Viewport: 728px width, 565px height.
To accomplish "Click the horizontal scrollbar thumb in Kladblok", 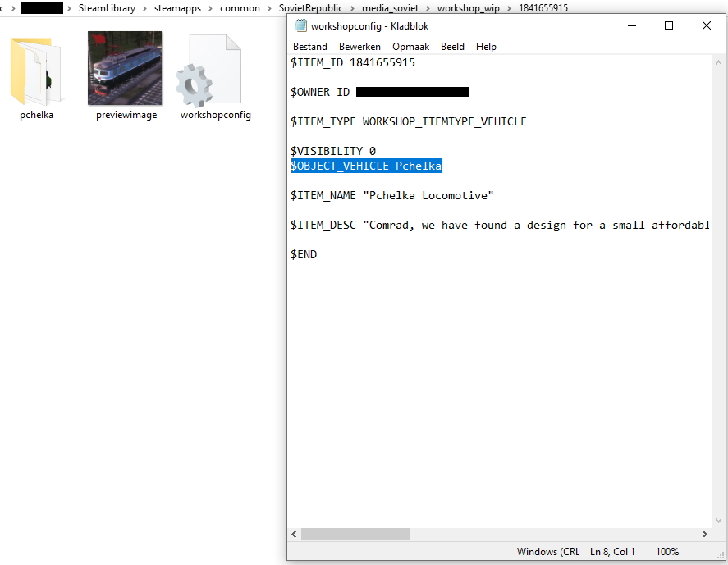I will 355,534.
